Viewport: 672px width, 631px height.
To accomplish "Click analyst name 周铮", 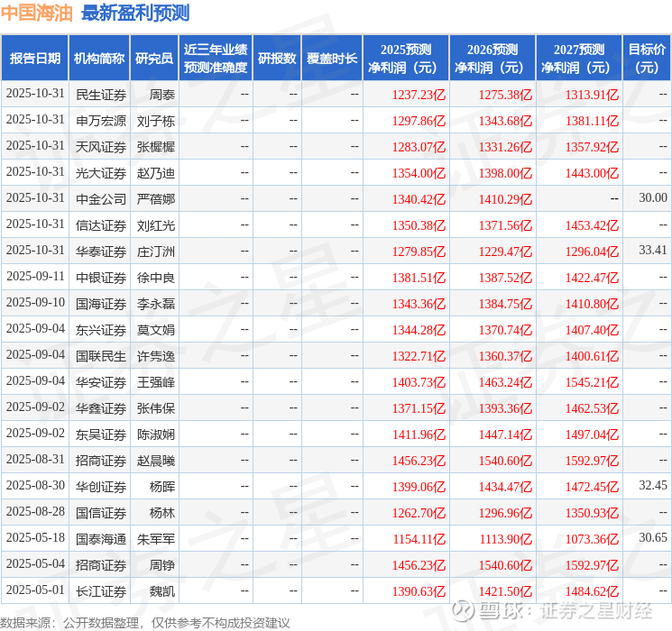I will pos(162,565).
